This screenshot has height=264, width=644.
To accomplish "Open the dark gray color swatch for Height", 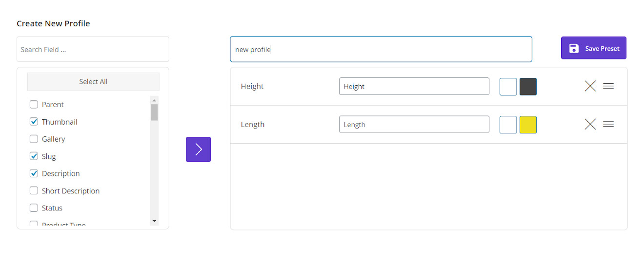I will [x=528, y=87].
